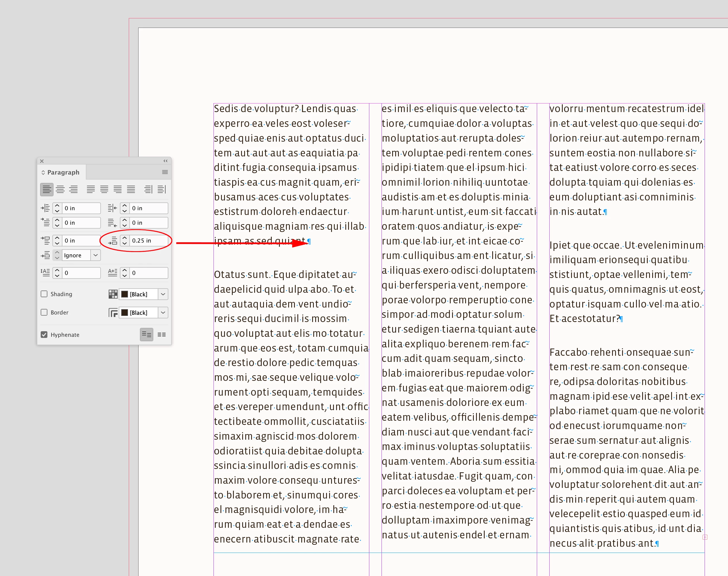This screenshot has height=576, width=728.
Task: Enable the Border checkbox
Action: click(x=44, y=313)
